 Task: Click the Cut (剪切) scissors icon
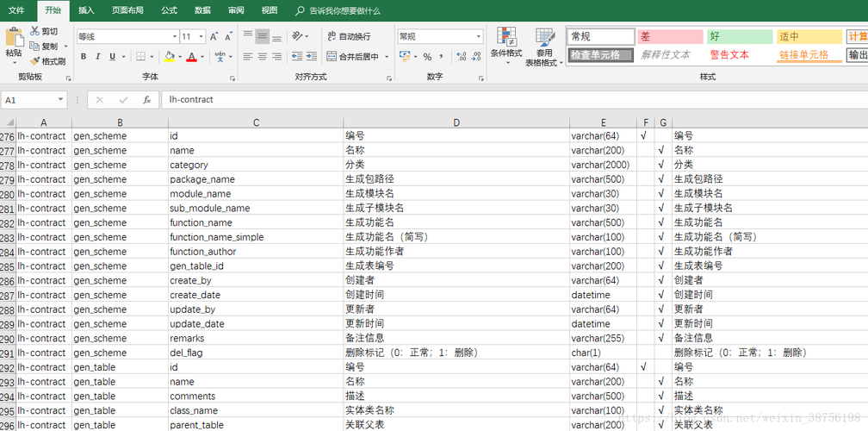point(34,31)
